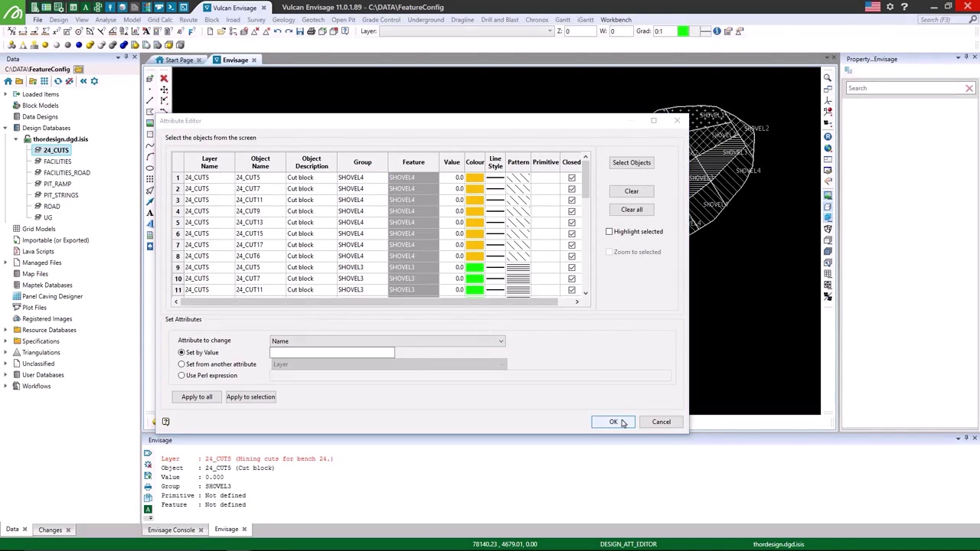
Task: Click the Apply to selection button
Action: coord(250,396)
